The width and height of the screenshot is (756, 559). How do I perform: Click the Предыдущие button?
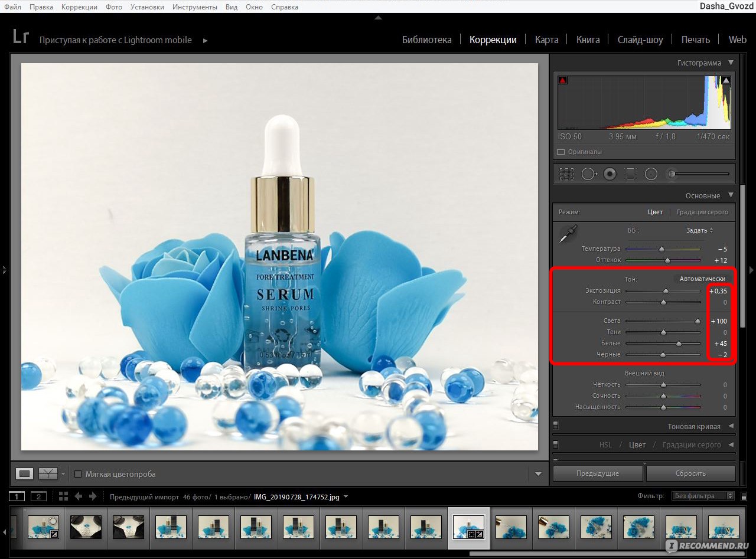point(598,473)
